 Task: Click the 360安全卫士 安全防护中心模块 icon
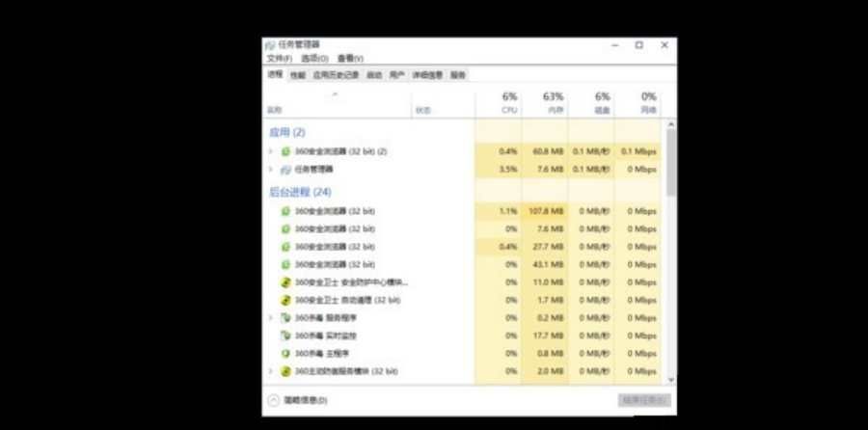click(285, 282)
